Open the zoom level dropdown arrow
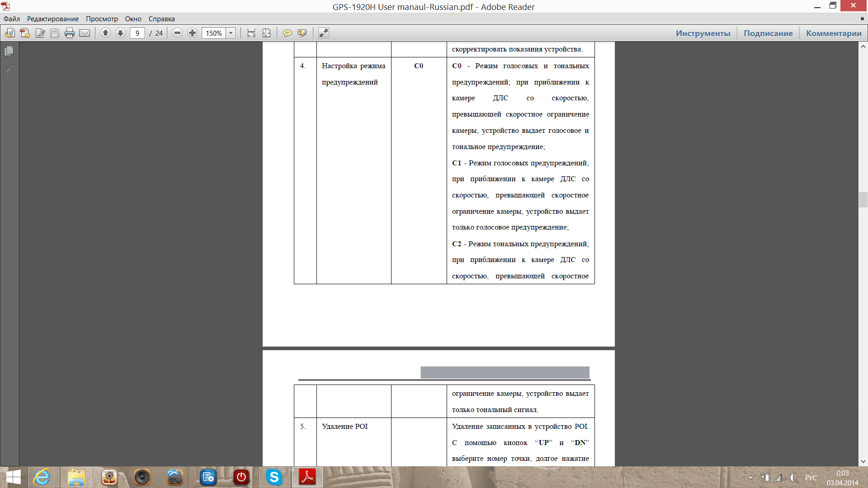Screen dimensions: 868x488 [x=231, y=33]
